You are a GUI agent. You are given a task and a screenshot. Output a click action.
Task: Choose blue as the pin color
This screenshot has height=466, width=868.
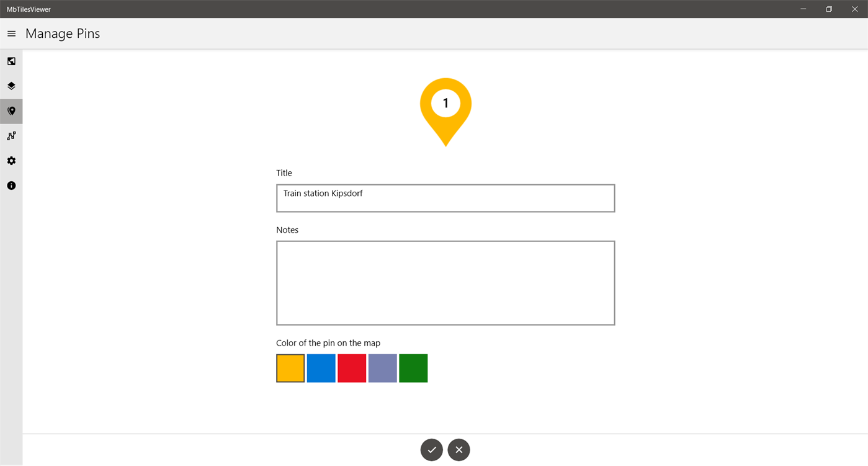320,367
